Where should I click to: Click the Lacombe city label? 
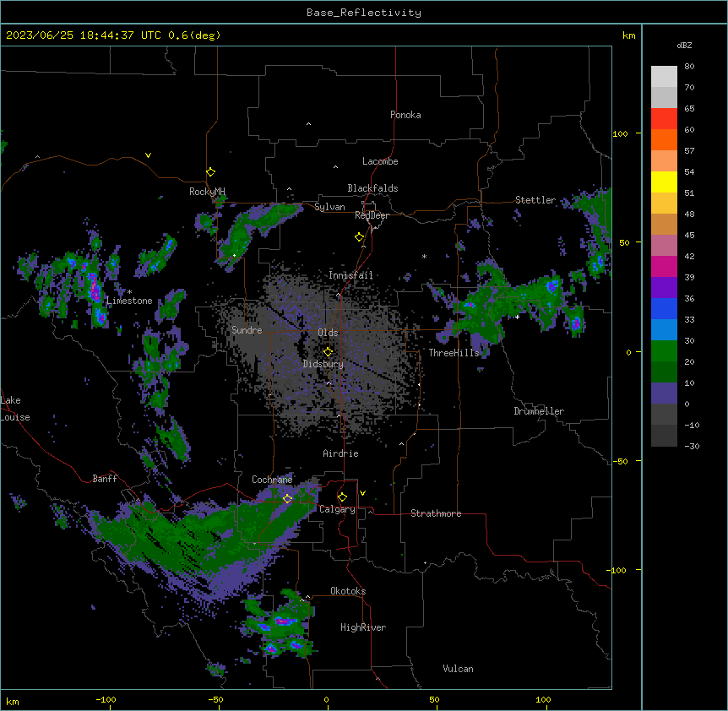(380, 161)
